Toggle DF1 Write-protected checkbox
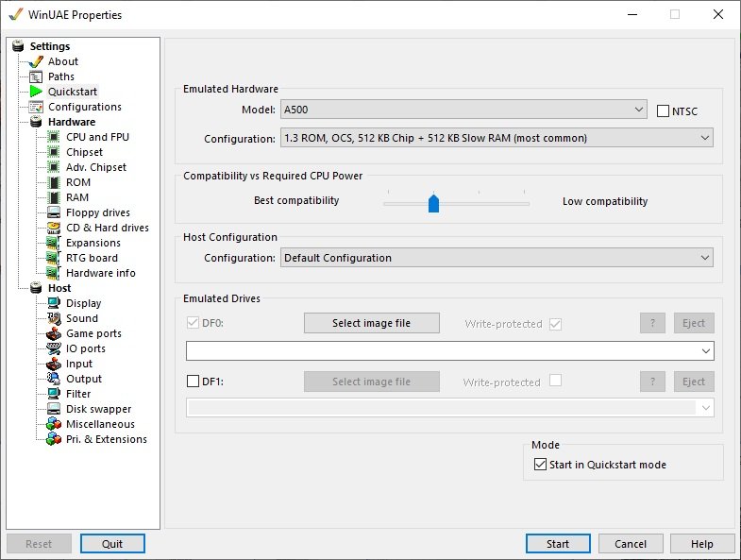This screenshot has height=560, width=741. (556, 381)
